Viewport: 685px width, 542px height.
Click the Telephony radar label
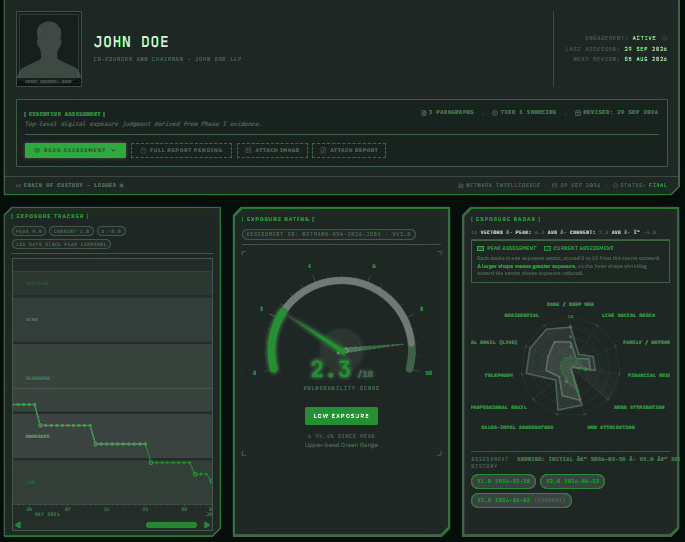click(x=498, y=375)
